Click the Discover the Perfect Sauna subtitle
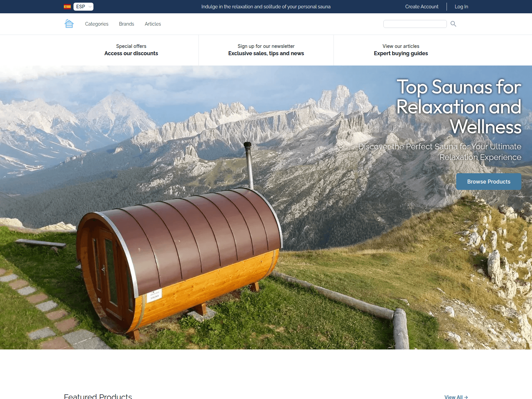Image resolution: width=532 pixels, height=399 pixels. pos(440,152)
